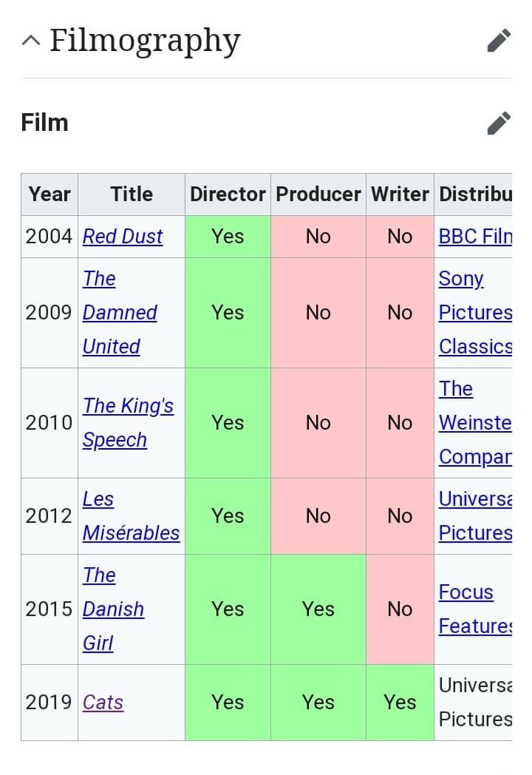
Task: Open the Les Misérables link
Action: (131, 516)
